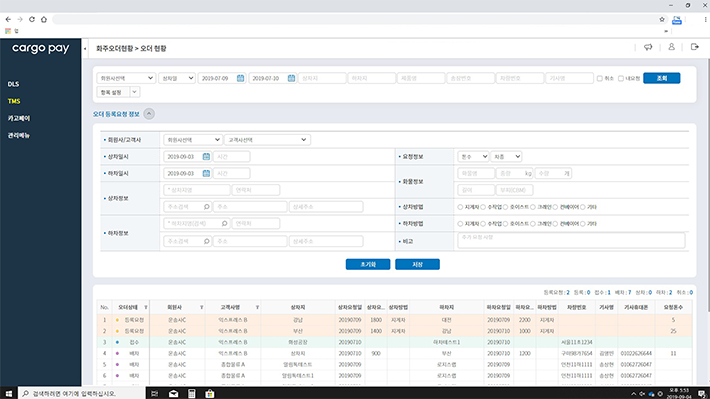Screen dimensions: 710x399
Task: Click the 오더 등록요청 정보 heading link
Action: pyautogui.click(x=116, y=114)
